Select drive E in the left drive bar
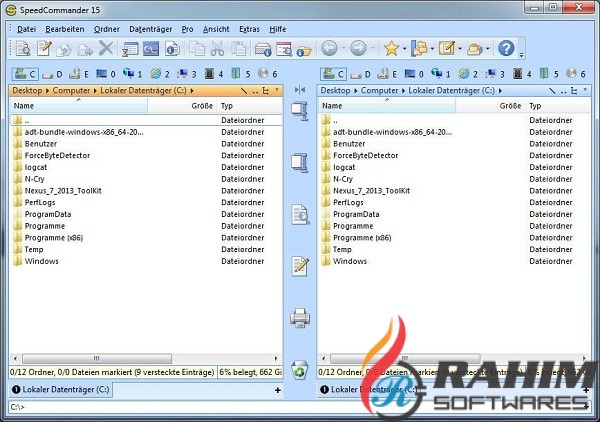The width and height of the screenshot is (600, 422). (81, 73)
